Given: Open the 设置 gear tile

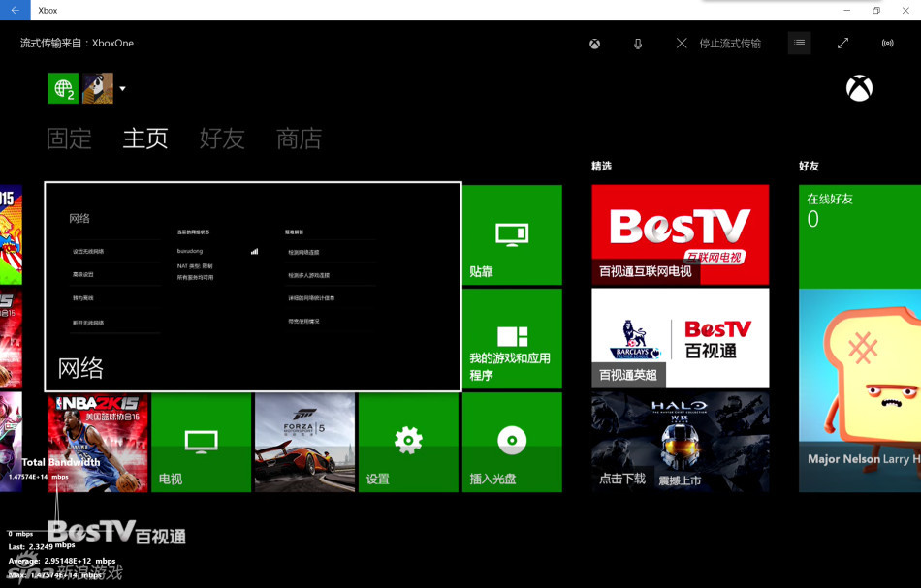Looking at the screenshot, I should point(408,443).
